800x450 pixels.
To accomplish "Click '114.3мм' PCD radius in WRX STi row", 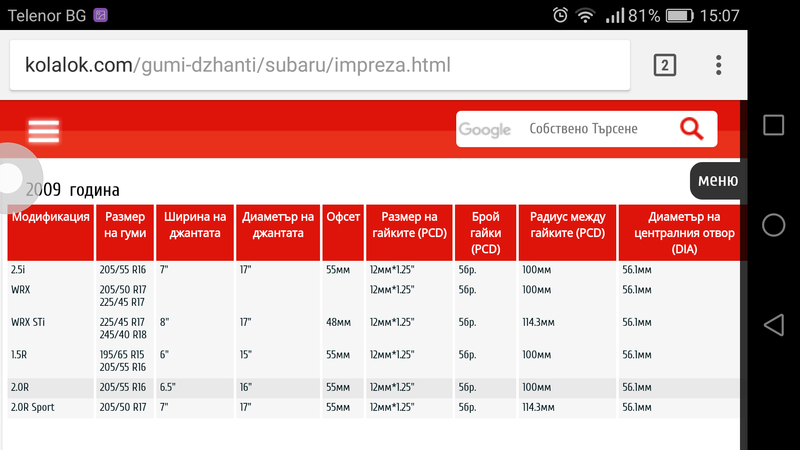I will (538, 322).
